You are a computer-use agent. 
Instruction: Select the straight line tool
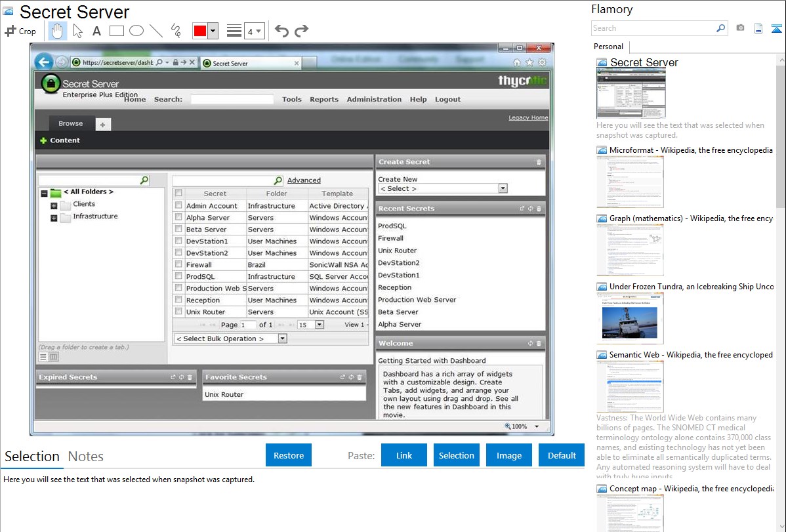click(156, 31)
